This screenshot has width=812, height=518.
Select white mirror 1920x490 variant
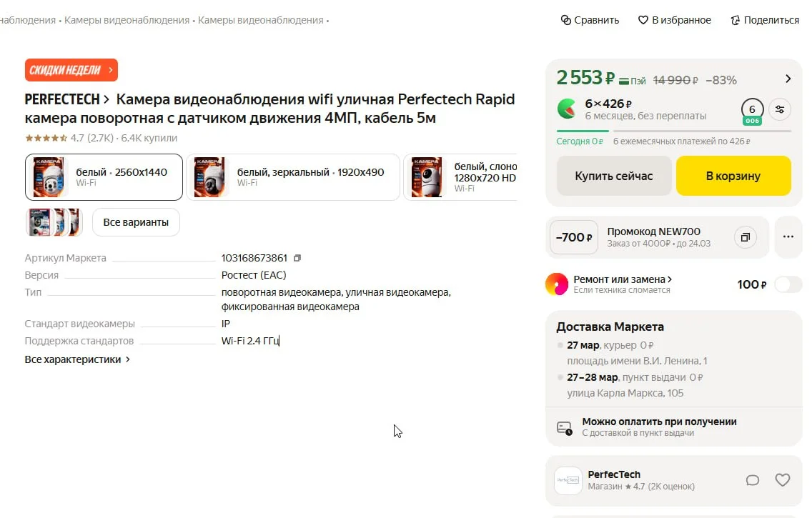[292, 177]
